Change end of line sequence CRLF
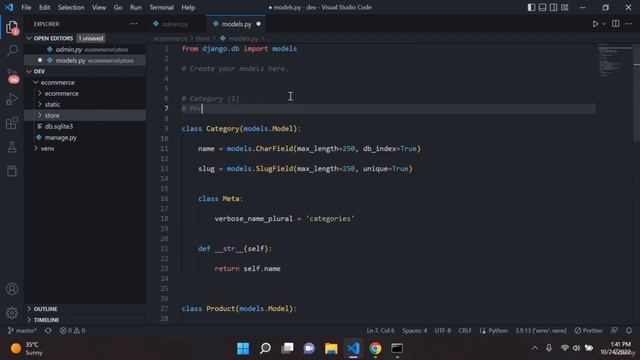Screen dimensions: 640x360 coord(465,331)
